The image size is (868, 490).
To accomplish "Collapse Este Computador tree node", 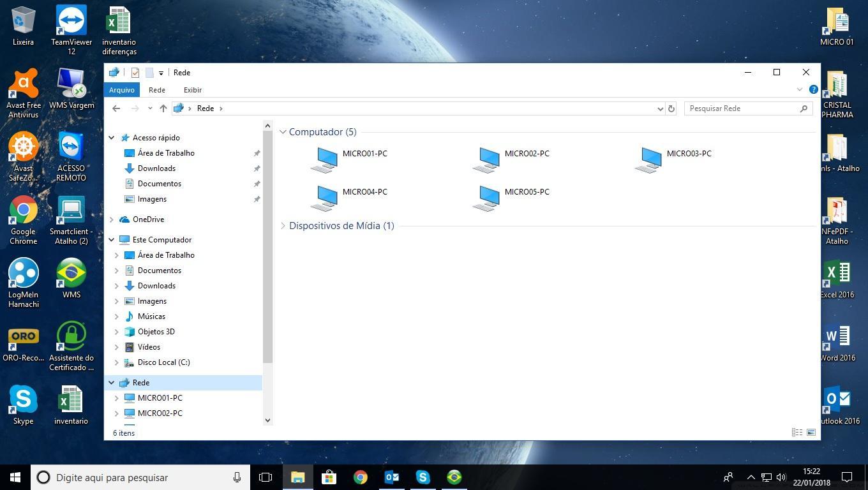I will 112,240.
